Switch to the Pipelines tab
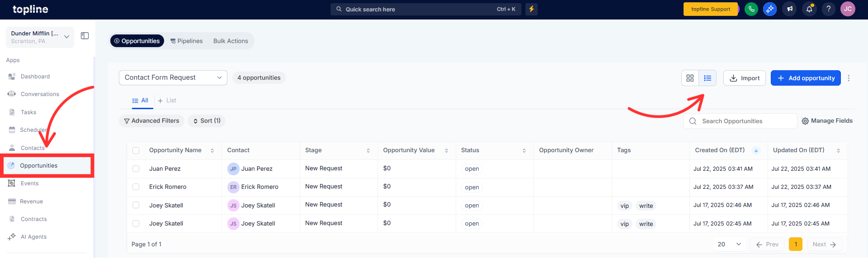This screenshot has height=259, width=868. coord(186,41)
